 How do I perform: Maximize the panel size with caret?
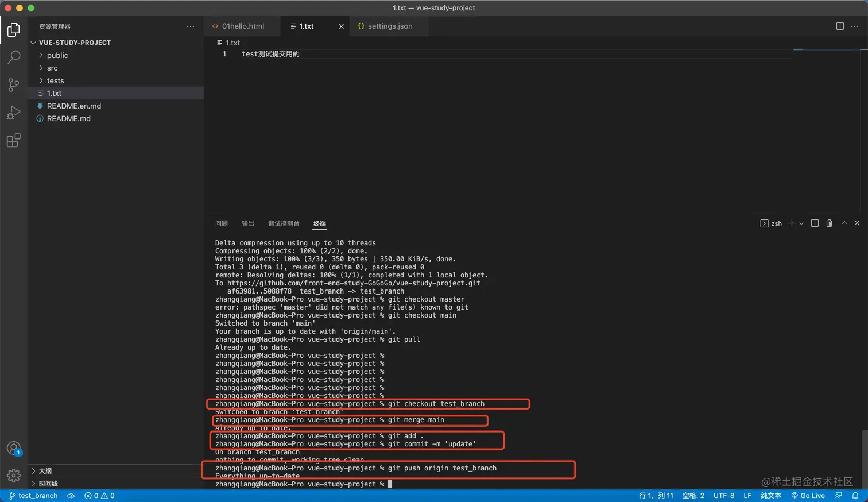coord(844,223)
